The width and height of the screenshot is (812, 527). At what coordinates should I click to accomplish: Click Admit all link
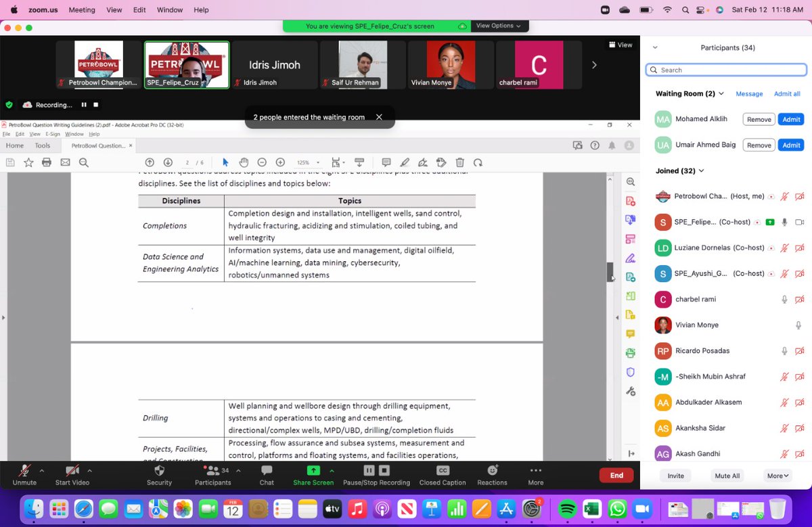pyautogui.click(x=787, y=94)
